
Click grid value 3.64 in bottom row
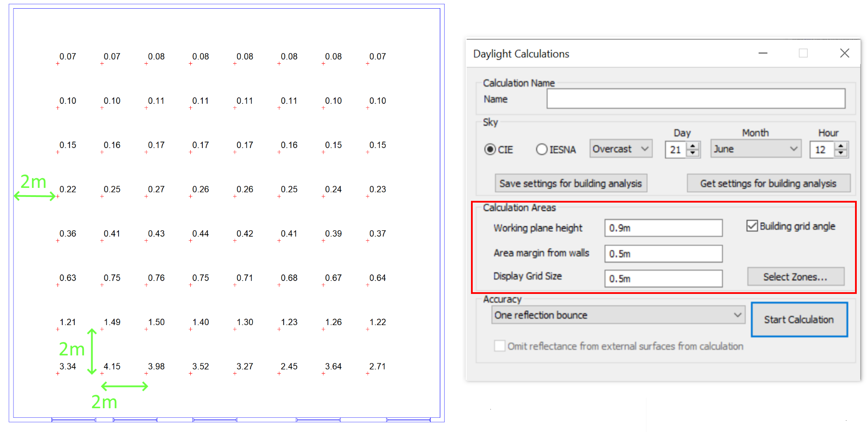(333, 367)
